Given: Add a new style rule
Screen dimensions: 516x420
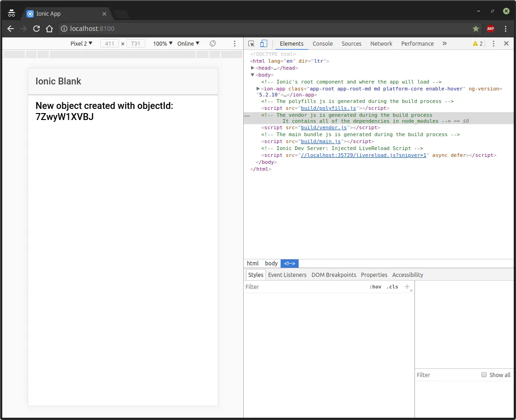Looking at the screenshot, I should [407, 287].
